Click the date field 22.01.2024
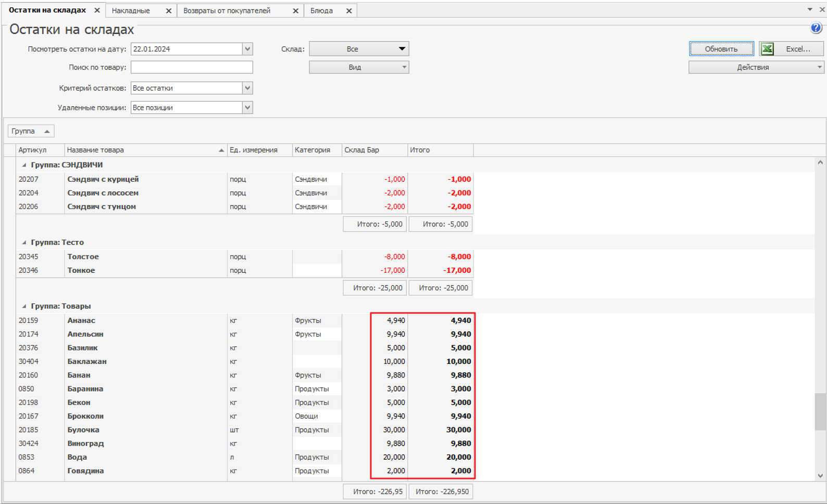827x504 pixels. pos(186,49)
